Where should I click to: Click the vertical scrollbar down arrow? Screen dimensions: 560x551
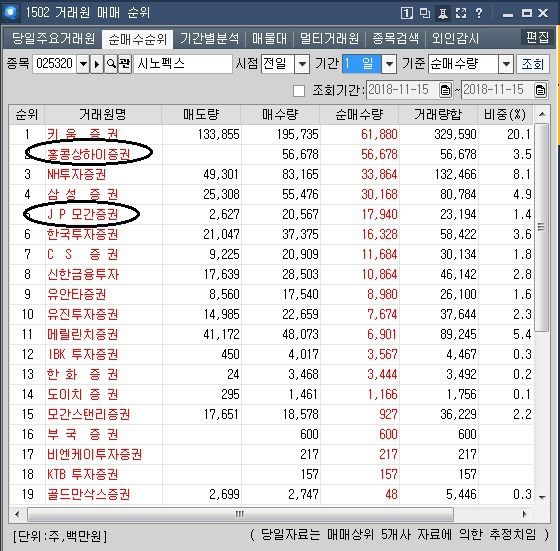[542, 497]
